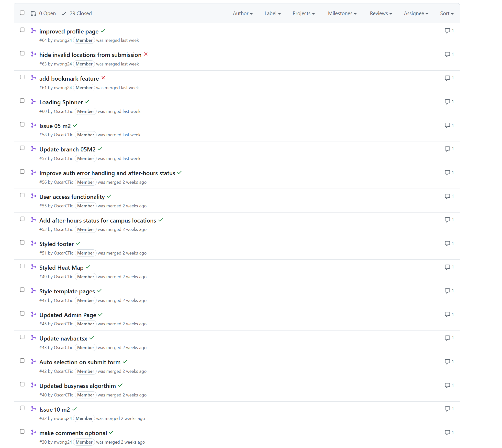Toggle the select-all checkbox in header
The height and width of the screenshot is (448, 502).
tap(22, 13)
